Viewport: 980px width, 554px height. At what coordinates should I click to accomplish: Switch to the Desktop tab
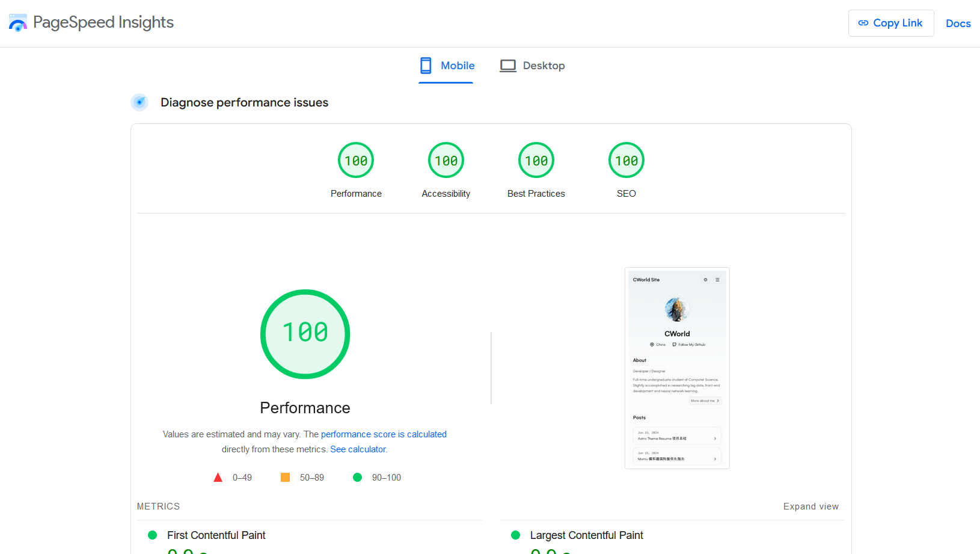(x=531, y=66)
